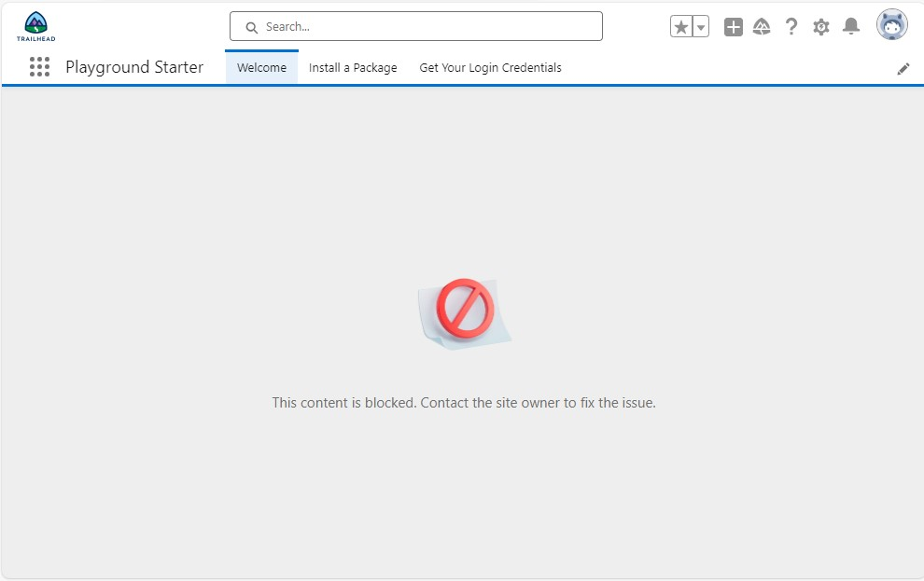924x581 pixels.
Task: Open the App Launcher dots grid
Action: [39, 67]
